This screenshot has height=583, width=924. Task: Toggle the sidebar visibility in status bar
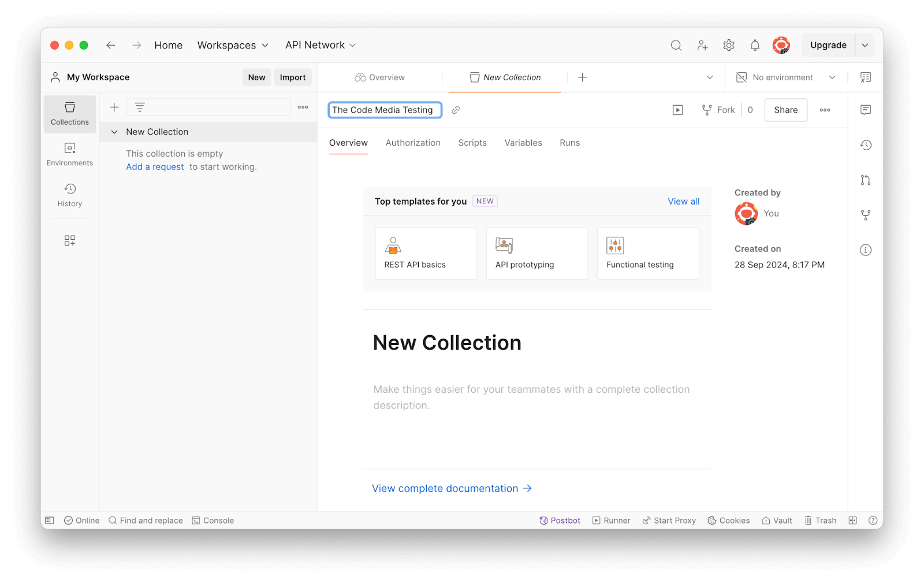(50, 521)
